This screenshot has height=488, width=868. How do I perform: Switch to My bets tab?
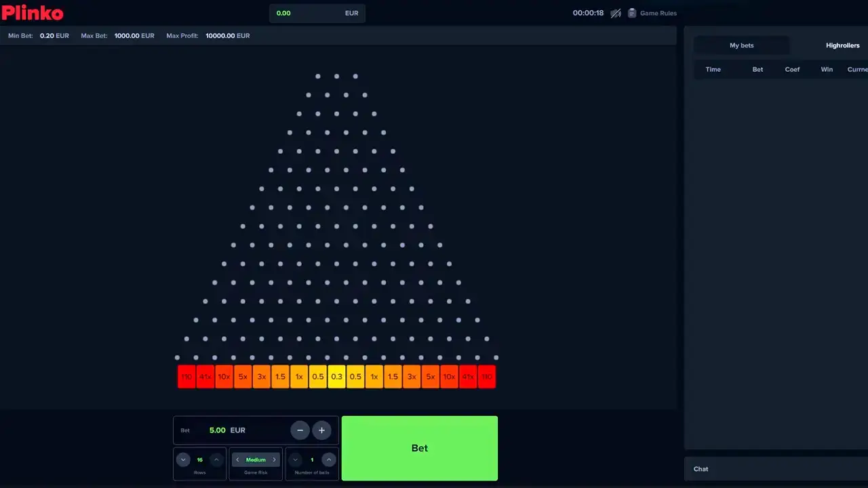[x=741, y=45]
